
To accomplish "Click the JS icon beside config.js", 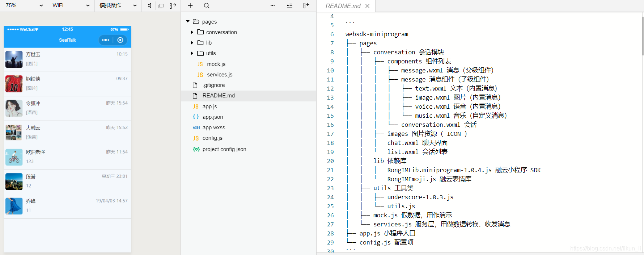I will click(196, 138).
